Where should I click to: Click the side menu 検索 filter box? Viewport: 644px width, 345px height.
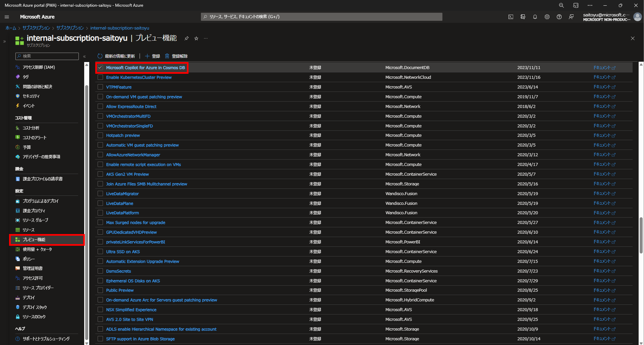[47, 56]
